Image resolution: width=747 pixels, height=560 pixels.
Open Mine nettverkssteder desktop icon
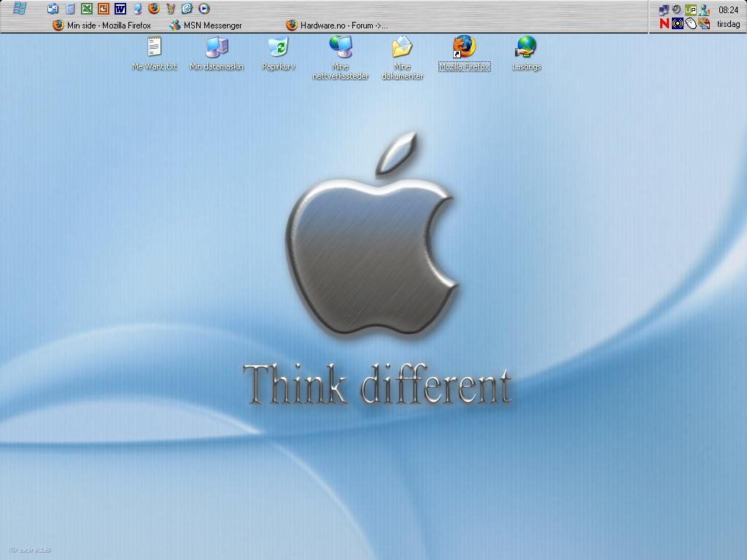point(341,58)
